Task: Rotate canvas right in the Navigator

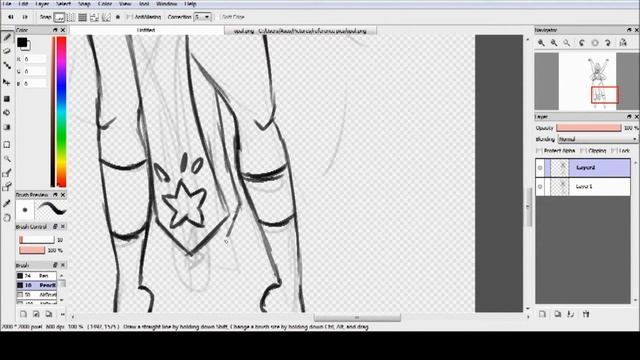Action: point(608,42)
